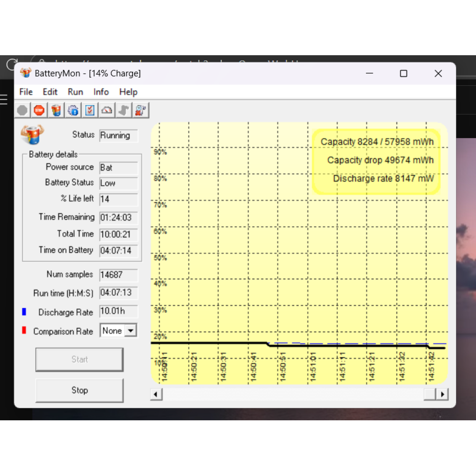Open the Help menu
Viewport: 476px width, 476px height.
point(128,92)
